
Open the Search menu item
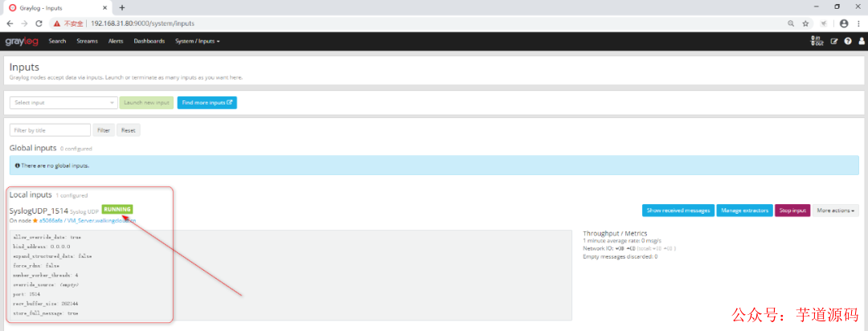click(57, 42)
